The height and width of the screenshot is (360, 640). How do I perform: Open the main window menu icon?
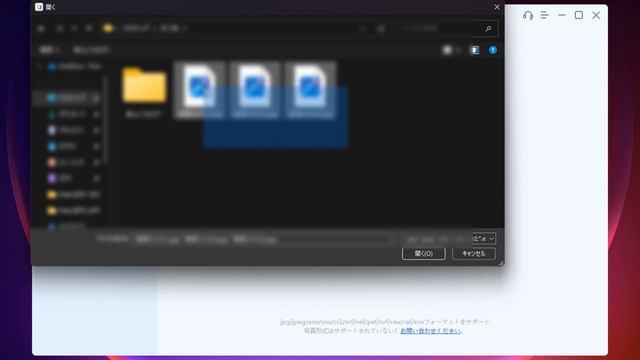544,16
